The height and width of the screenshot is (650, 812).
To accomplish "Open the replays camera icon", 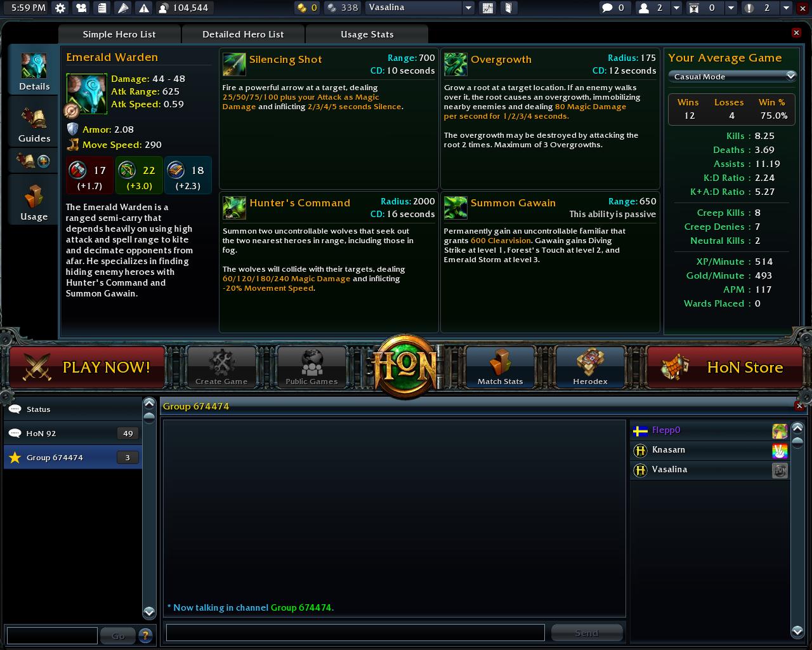I will (81, 8).
